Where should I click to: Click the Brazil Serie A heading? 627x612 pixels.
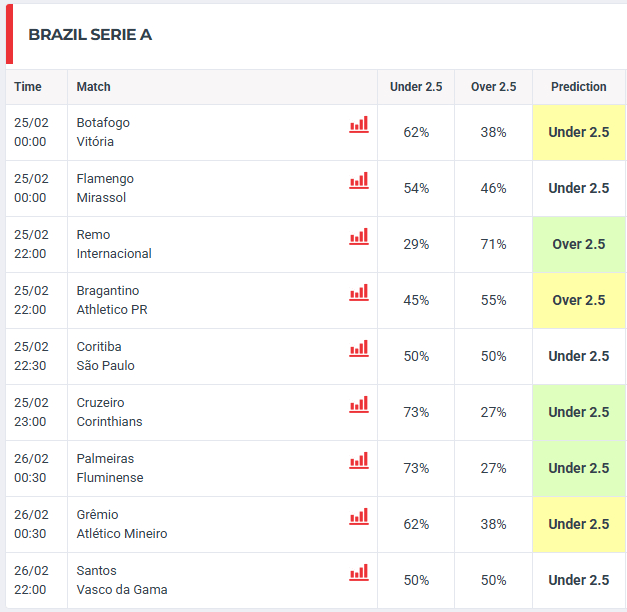pyautogui.click(x=90, y=35)
